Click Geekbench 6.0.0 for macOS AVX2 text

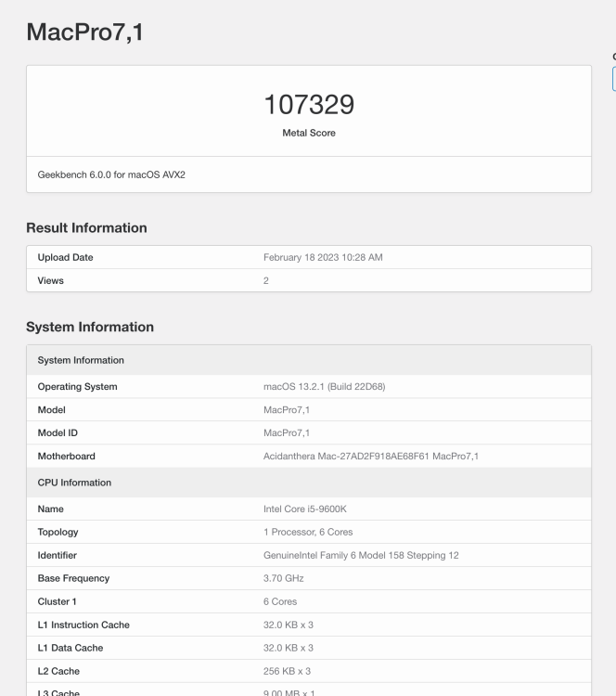coord(111,174)
